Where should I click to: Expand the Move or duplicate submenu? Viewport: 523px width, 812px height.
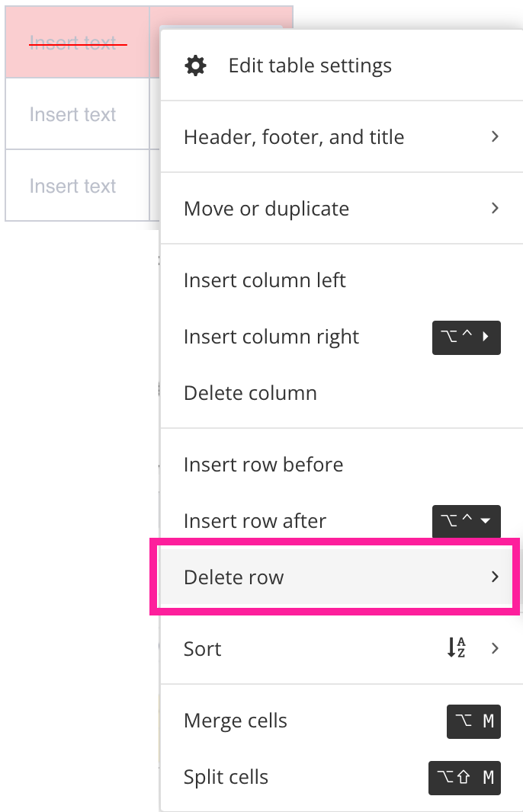tap(495, 209)
